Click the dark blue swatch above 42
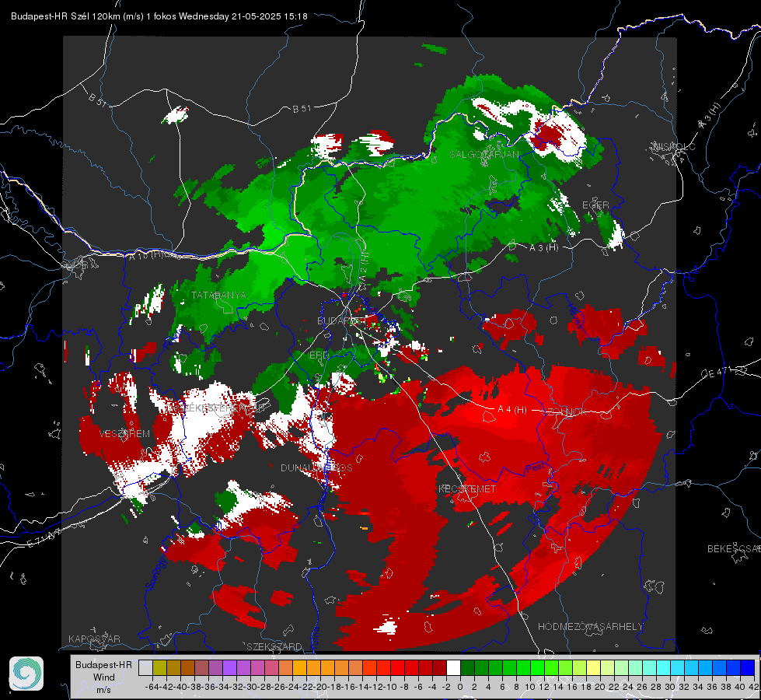This screenshot has width=761, height=700. pyautogui.click(x=748, y=668)
